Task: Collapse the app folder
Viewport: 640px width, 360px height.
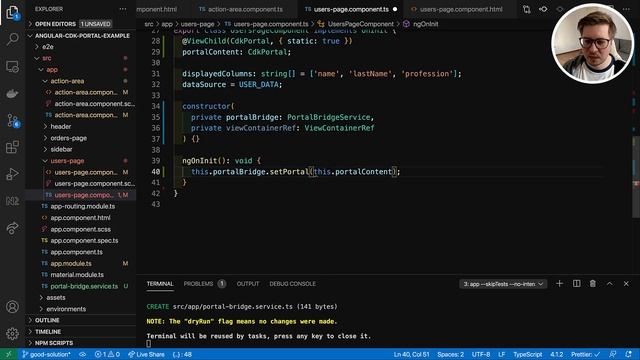Action: [x=81, y=70]
